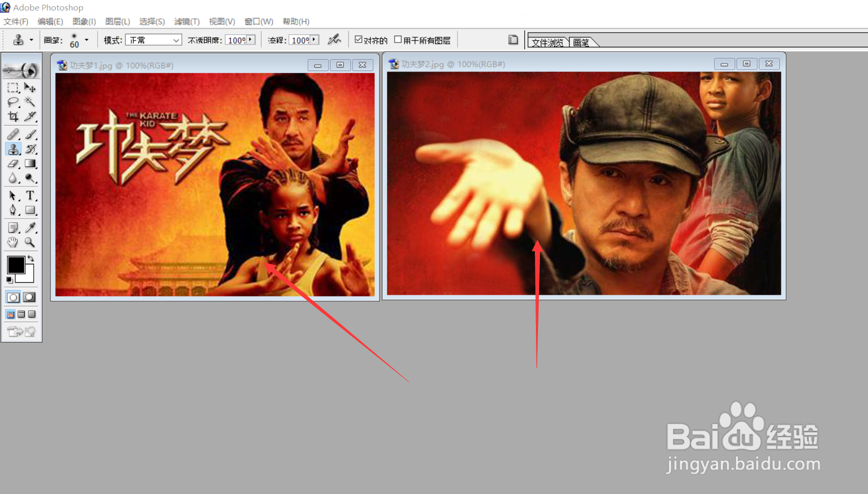
Task: Select the Dodge tool
Action: [x=30, y=178]
